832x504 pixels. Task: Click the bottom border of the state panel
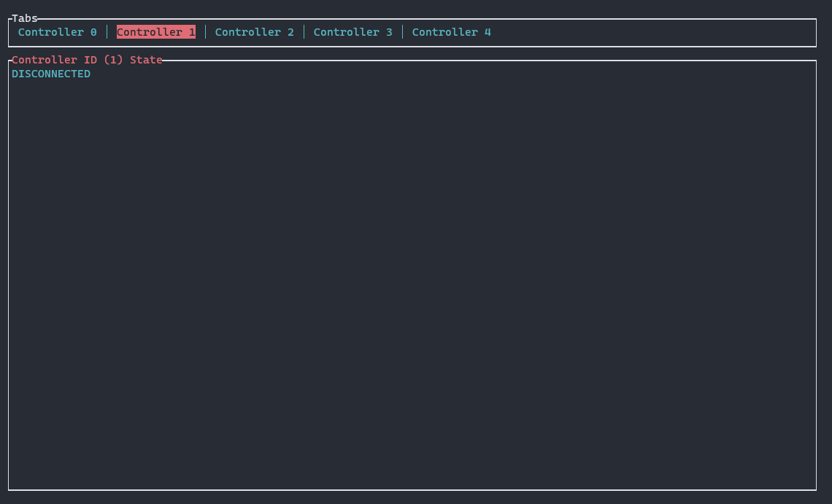(x=412, y=489)
